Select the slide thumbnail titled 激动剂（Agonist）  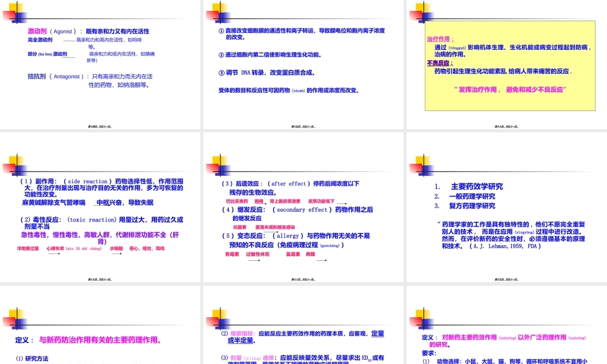tap(100, 64)
